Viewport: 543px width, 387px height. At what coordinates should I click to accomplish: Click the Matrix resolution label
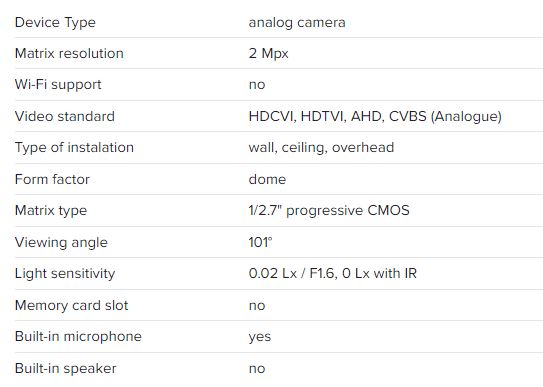pos(69,53)
